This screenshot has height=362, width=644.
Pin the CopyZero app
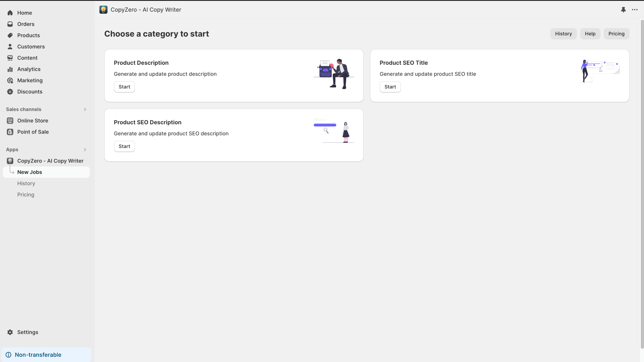click(x=623, y=9)
